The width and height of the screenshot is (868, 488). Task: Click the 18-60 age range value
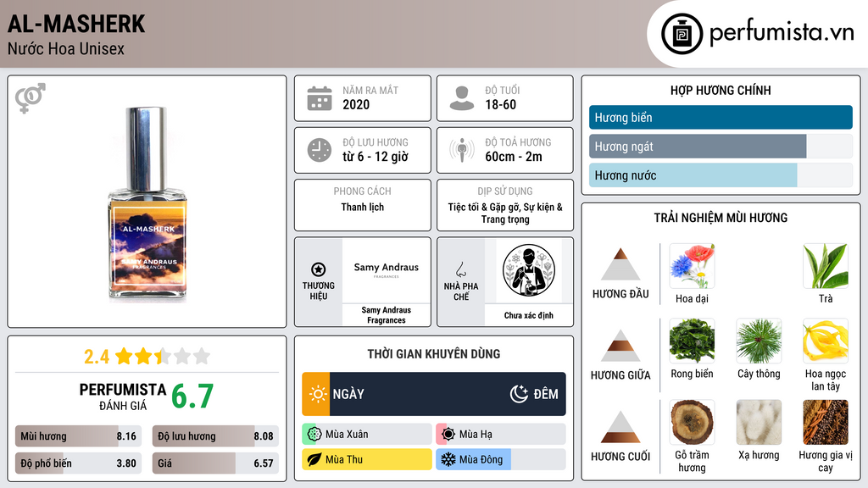[500, 104]
